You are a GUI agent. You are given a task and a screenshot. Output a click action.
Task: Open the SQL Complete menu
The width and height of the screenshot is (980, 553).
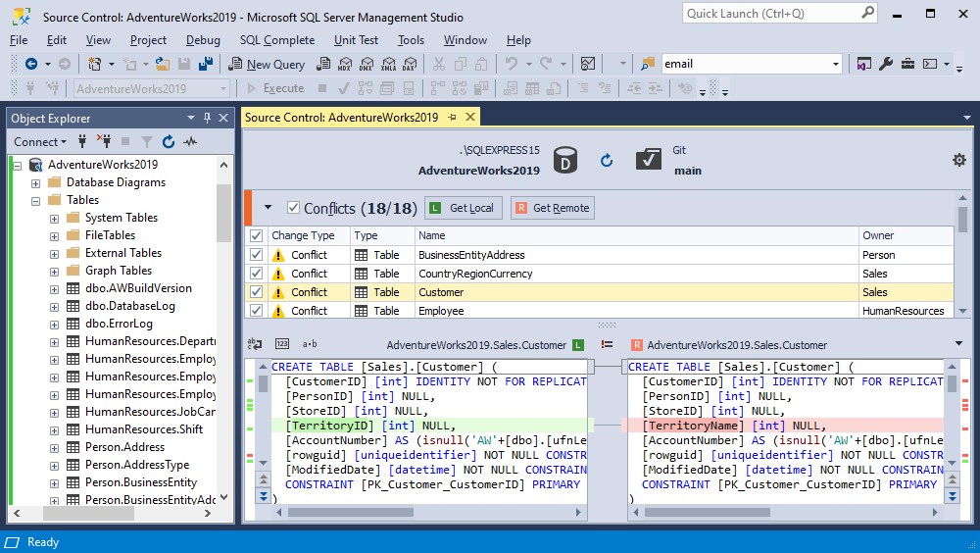pyautogui.click(x=277, y=40)
